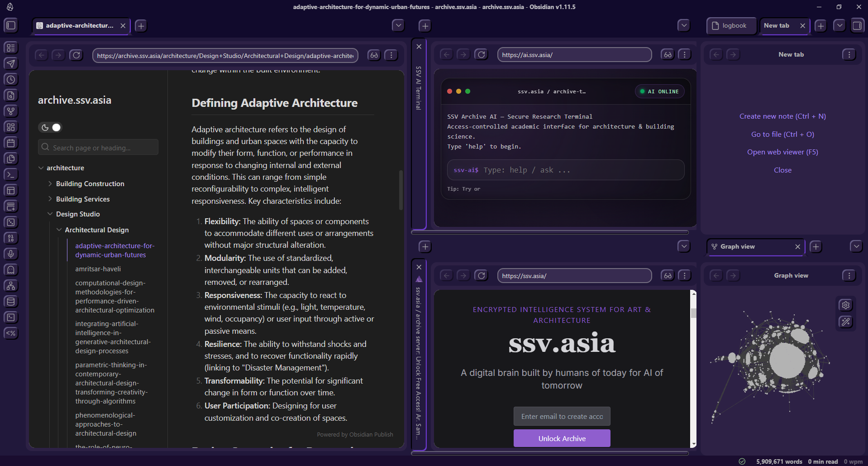Click Create new note link
The height and width of the screenshot is (466, 868).
click(782, 116)
